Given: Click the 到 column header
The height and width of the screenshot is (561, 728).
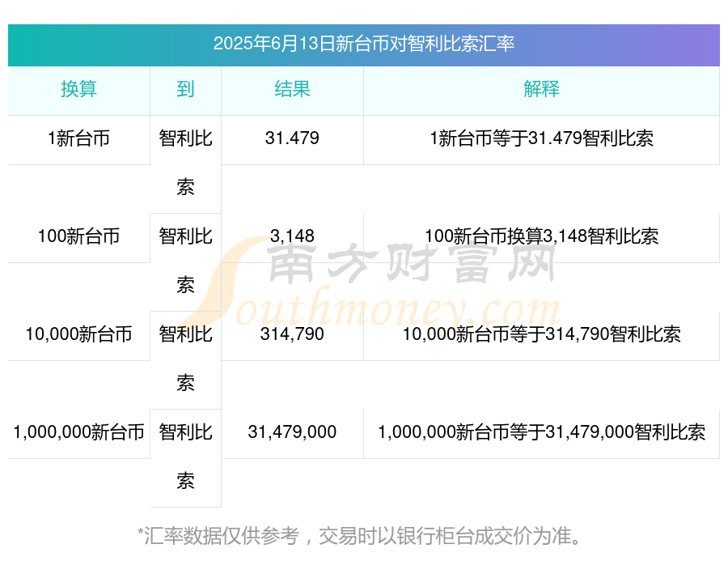Looking at the screenshot, I should (185, 89).
